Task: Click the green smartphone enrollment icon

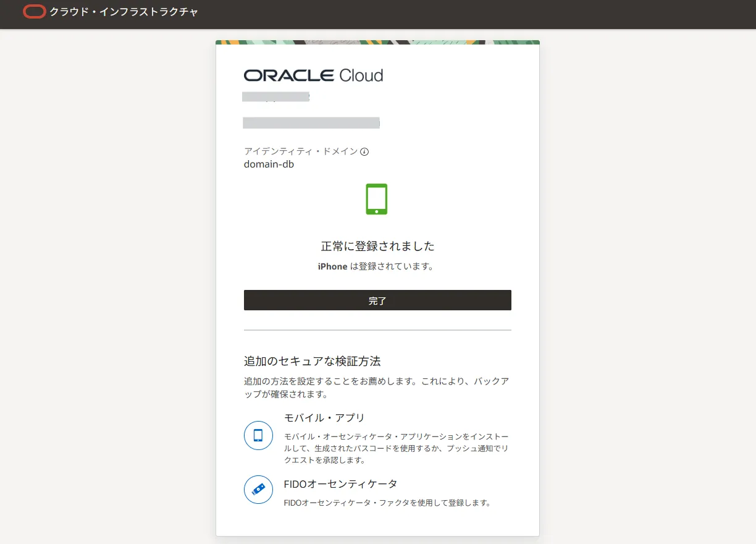Action: coord(377,199)
